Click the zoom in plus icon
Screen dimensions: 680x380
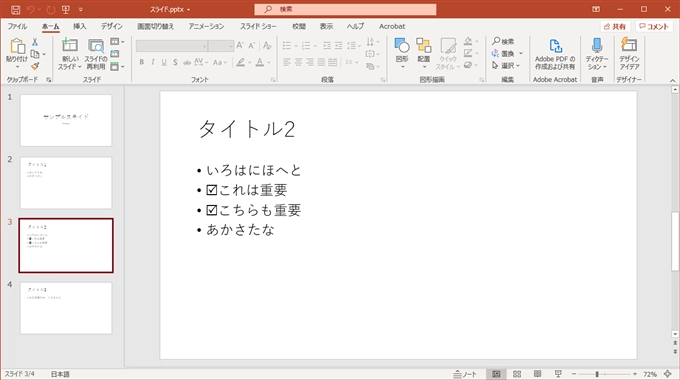point(635,374)
